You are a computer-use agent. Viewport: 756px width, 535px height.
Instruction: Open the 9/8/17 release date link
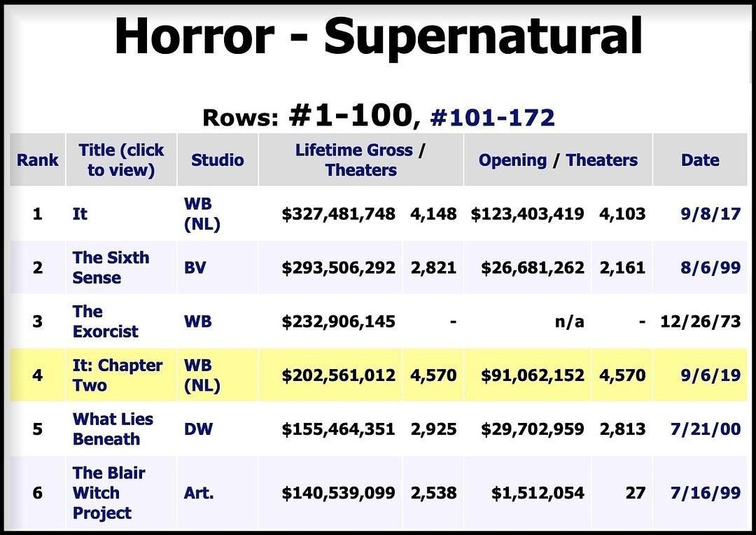[x=711, y=214]
